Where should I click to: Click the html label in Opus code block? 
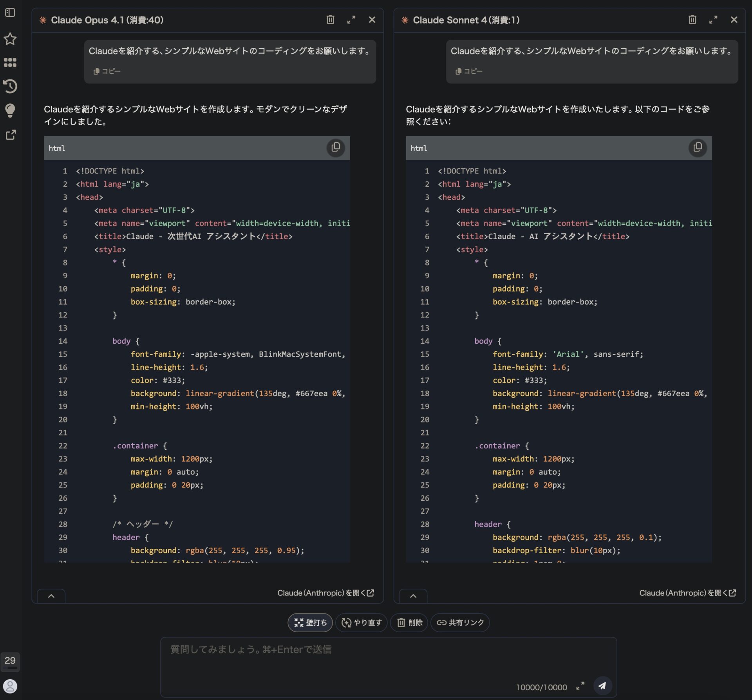[57, 148]
